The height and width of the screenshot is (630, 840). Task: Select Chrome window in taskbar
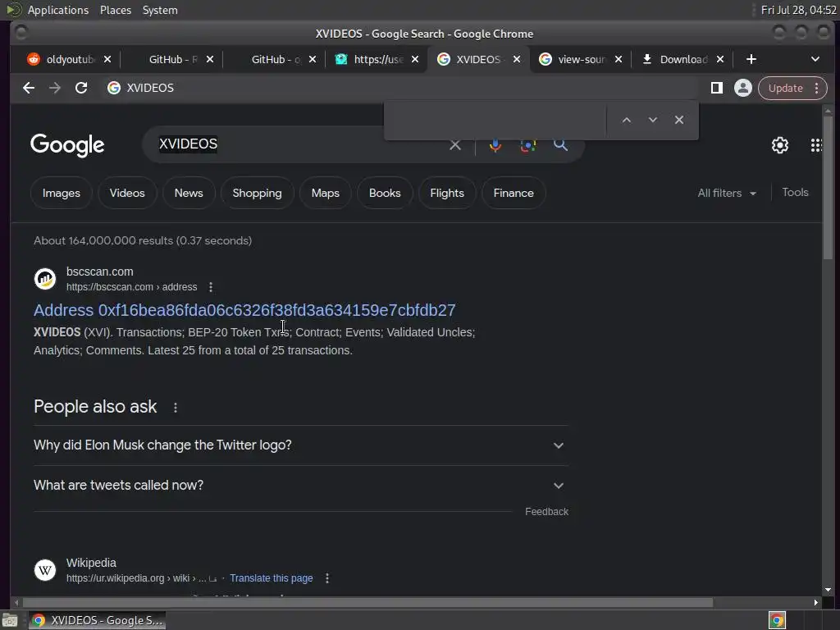97,620
